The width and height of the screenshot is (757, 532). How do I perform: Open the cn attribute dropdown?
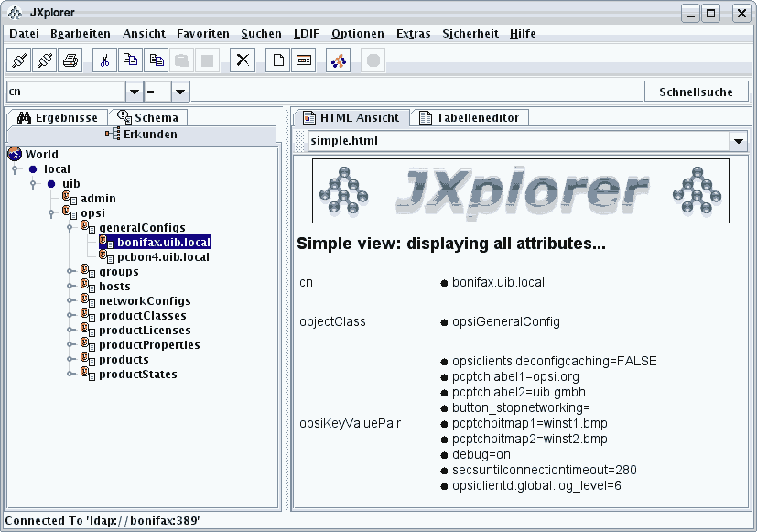134,92
